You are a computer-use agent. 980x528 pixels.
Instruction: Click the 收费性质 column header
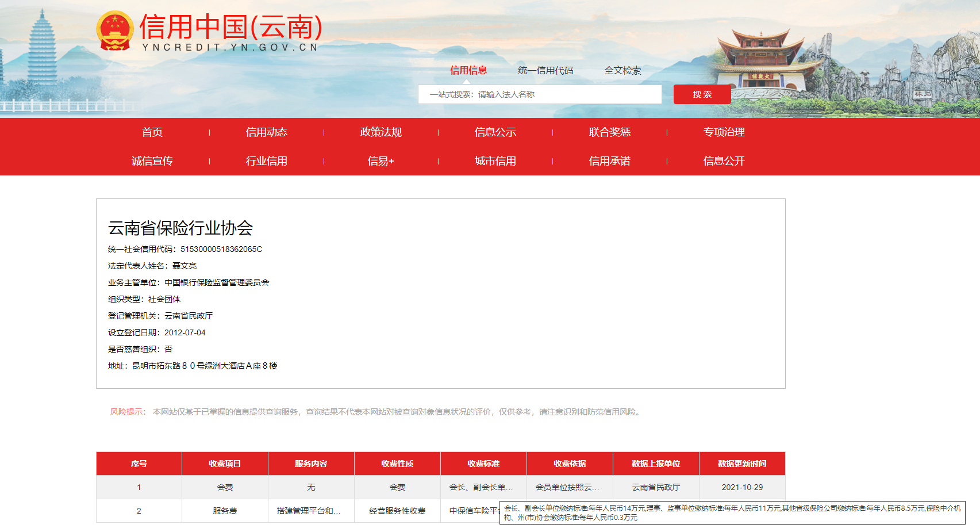point(398,464)
